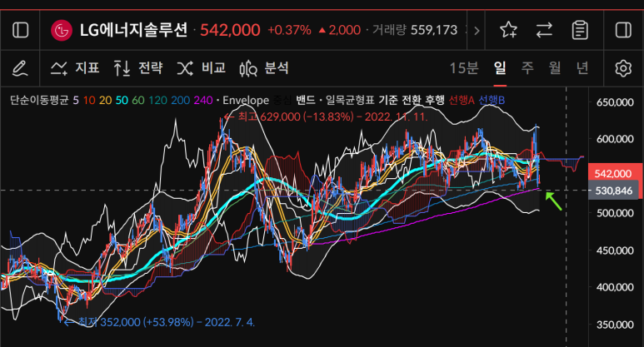The height and width of the screenshot is (347, 644).
Task: Toggle the 60-day moving average
Action: pos(138,100)
